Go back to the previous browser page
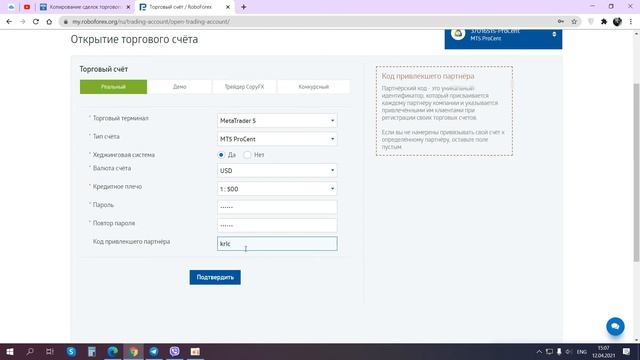The width and height of the screenshot is (640, 360). [9, 22]
